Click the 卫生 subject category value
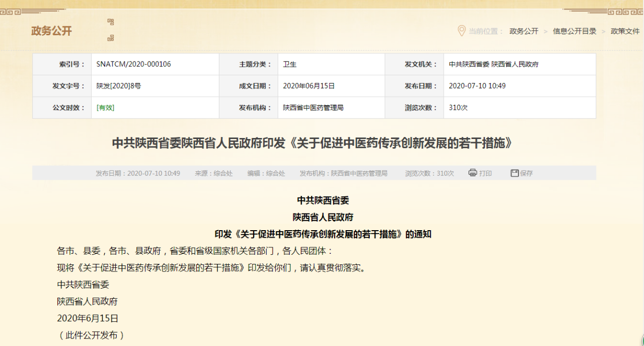Viewport: 644px width, 346px height. tap(290, 64)
